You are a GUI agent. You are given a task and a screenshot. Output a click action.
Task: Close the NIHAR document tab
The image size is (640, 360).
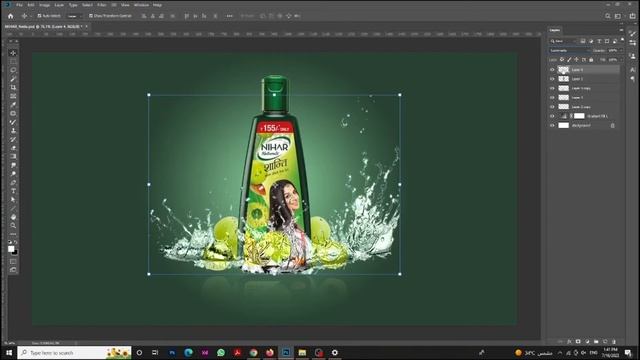tap(87, 27)
